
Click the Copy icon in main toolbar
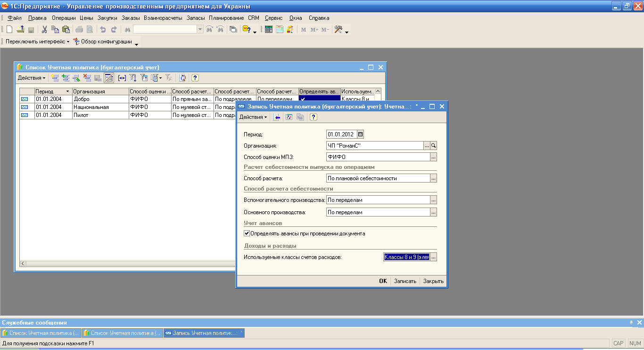[x=55, y=29]
